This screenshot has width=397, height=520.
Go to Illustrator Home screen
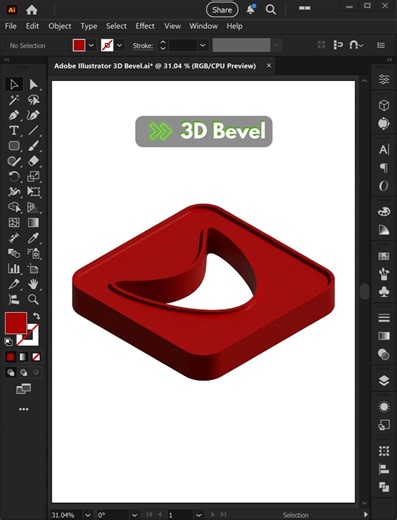pyautogui.click(x=31, y=10)
